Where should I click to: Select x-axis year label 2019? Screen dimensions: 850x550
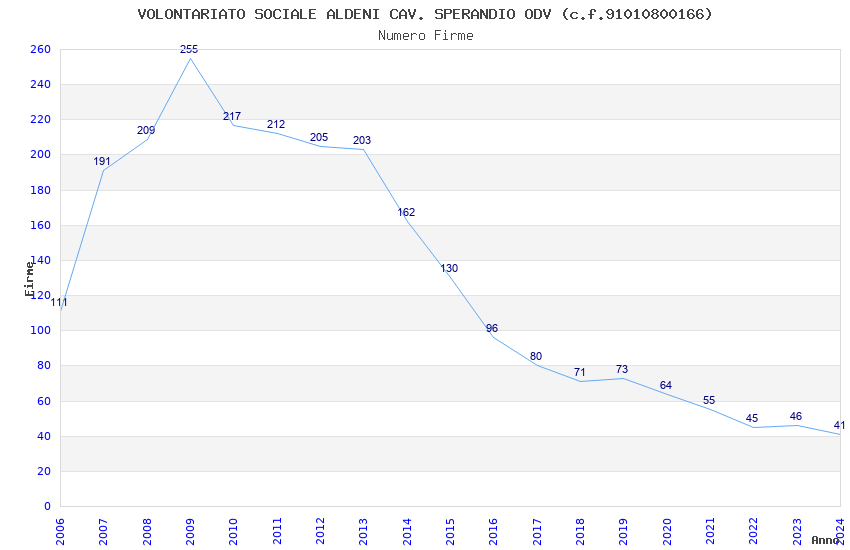[623, 531]
